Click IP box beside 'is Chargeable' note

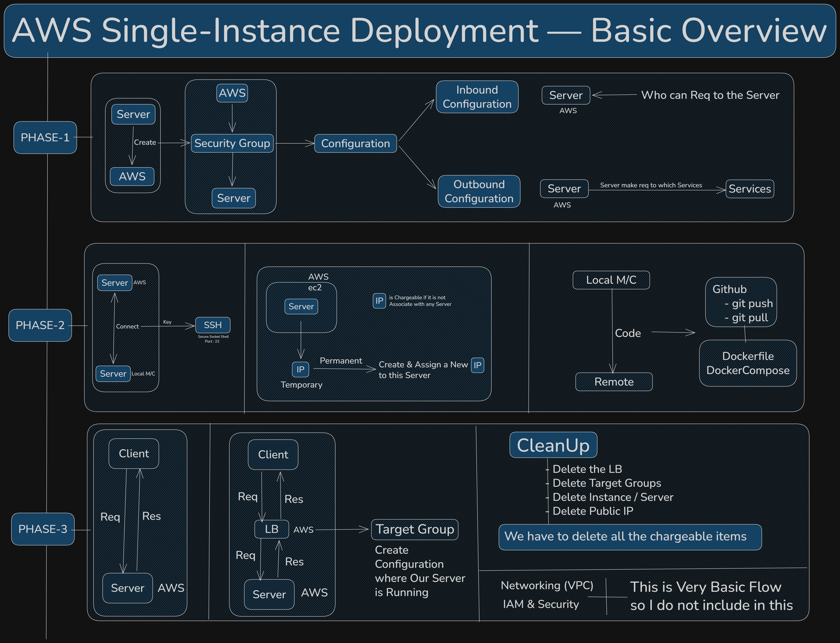(x=379, y=301)
